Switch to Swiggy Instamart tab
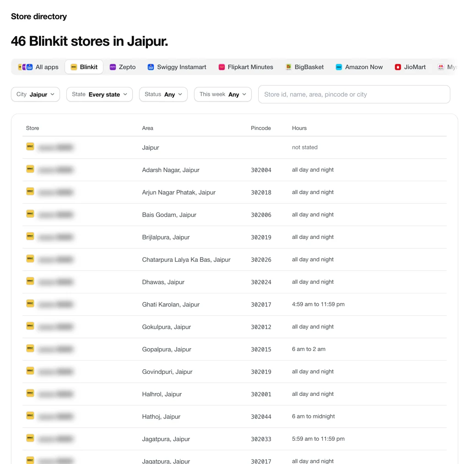Viewport: 476px width, 464px height. pos(177,67)
